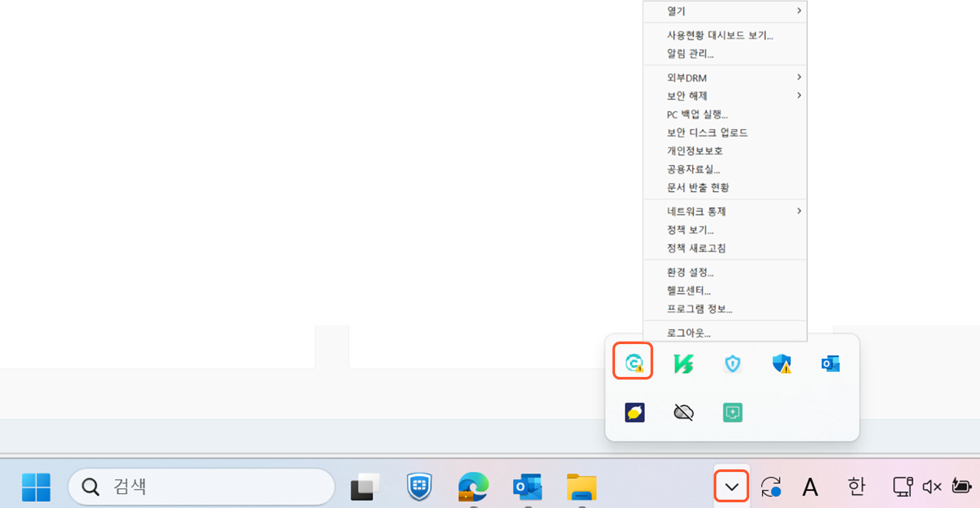Open File Explorer from the taskbar

click(x=582, y=487)
